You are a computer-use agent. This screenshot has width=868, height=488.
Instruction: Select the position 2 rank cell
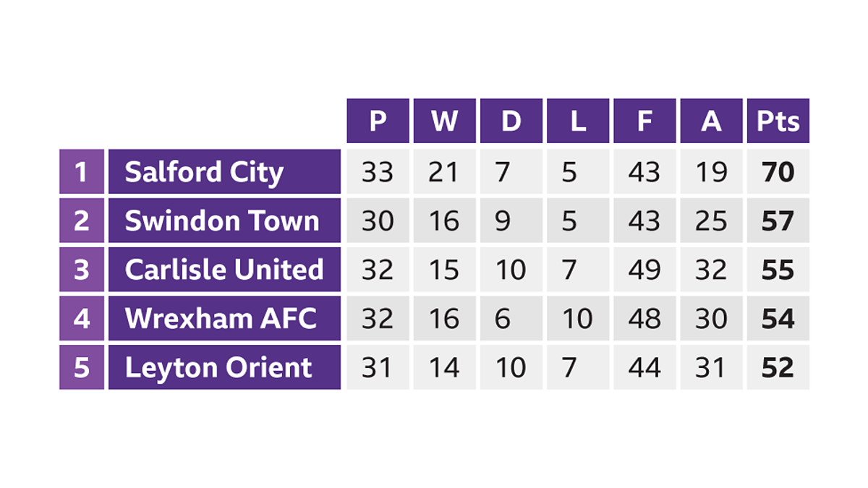(82, 221)
